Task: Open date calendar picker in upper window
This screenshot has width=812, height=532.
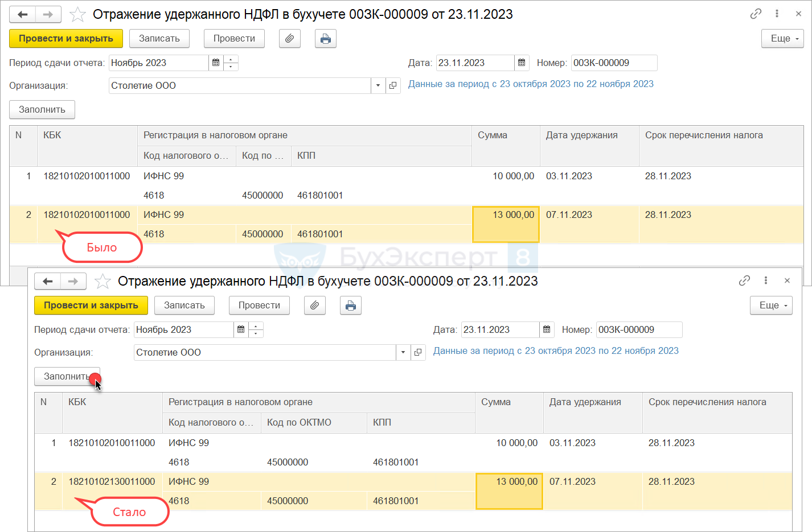Action: (522, 63)
